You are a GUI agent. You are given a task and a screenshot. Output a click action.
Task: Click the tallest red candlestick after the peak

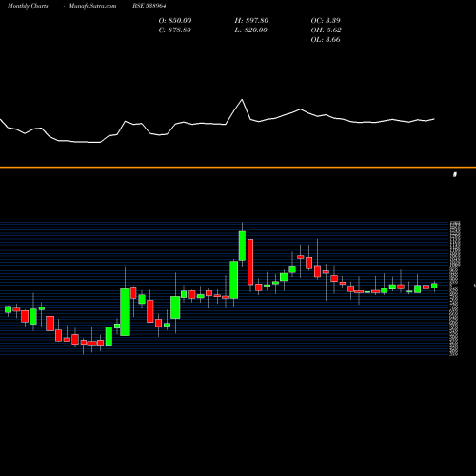pos(250,262)
